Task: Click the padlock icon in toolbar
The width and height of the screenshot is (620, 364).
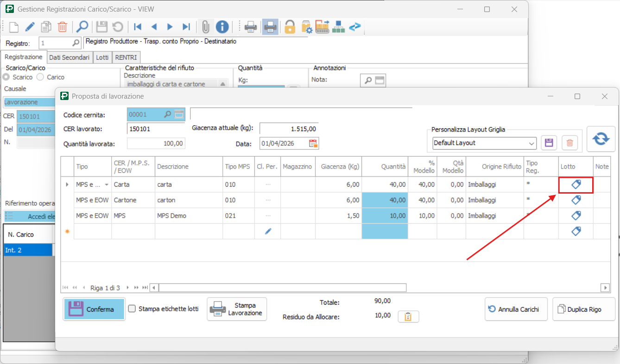Action: coord(290,27)
